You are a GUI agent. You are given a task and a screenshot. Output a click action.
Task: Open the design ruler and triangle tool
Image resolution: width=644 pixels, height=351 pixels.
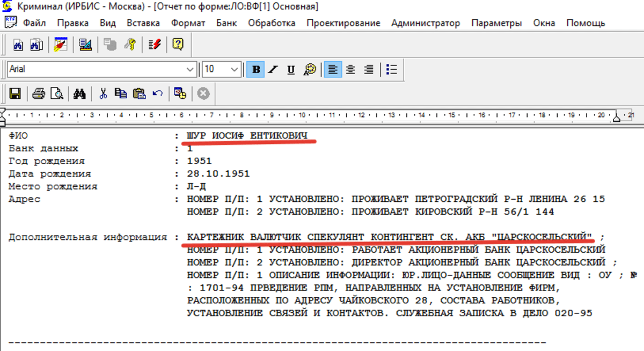point(86,45)
